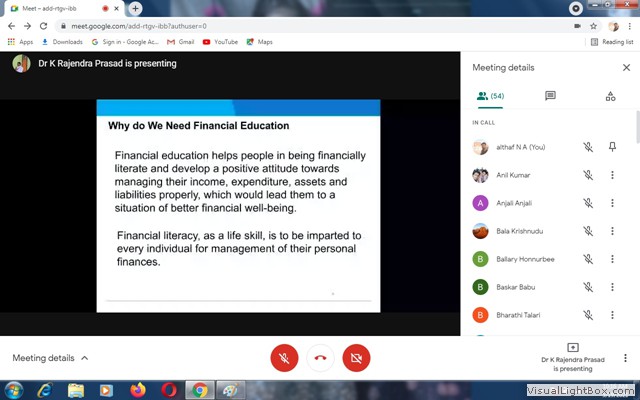This screenshot has width=640, height=400.
Task: Click the mute icon for Bala Krishnudu
Action: (589, 231)
